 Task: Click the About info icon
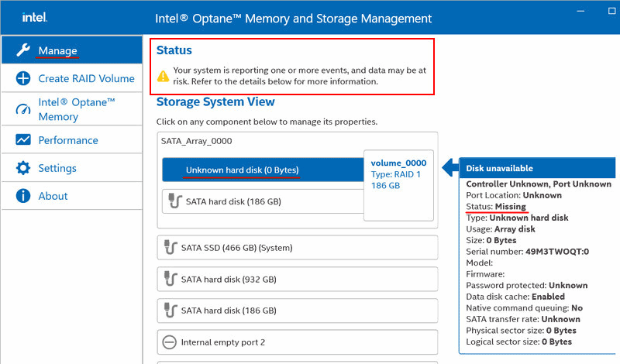point(23,196)
